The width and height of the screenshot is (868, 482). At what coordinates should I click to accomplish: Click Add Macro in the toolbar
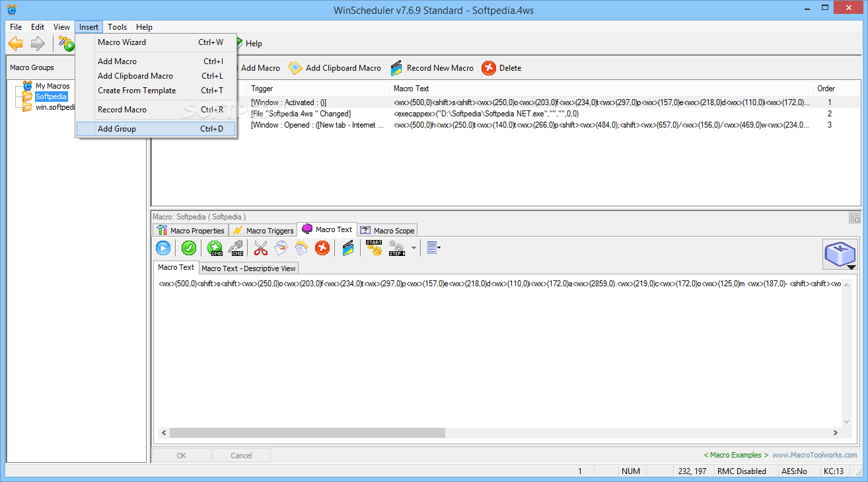tap(260, 67)
